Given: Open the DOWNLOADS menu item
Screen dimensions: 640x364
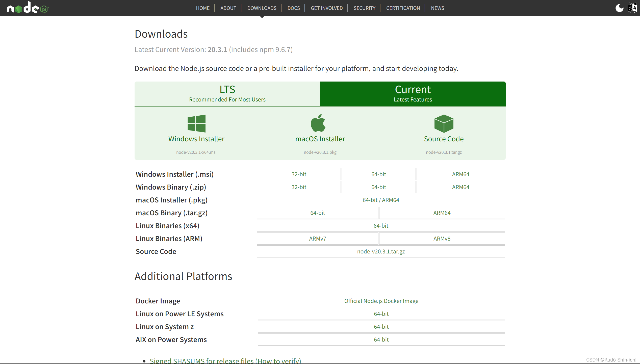Looking at the screenshot, I should point(262,8).
